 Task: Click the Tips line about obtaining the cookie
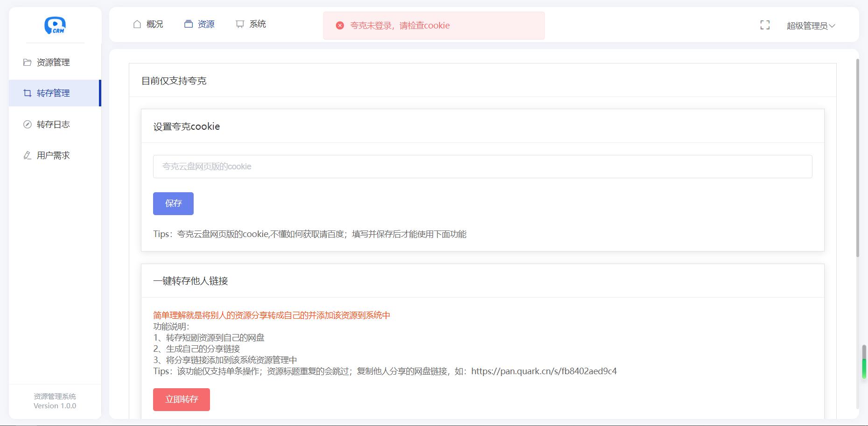[310, 234]
